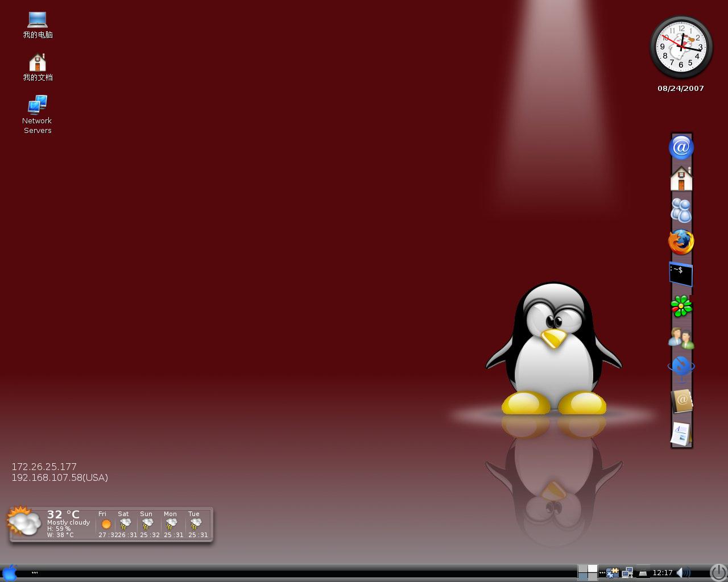Launch the MSN messenger buddies dock icon
Screen dimensions: 728x582
tap(681, 210)
